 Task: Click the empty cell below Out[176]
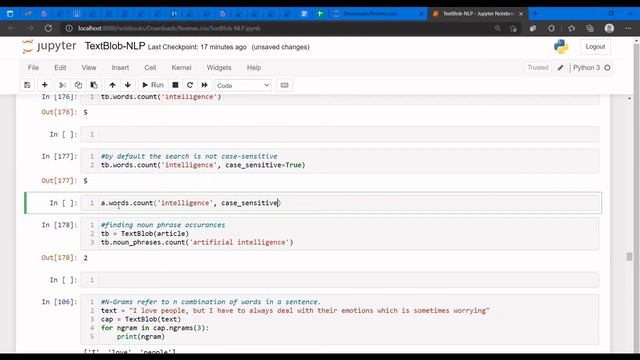click(340, 134)
